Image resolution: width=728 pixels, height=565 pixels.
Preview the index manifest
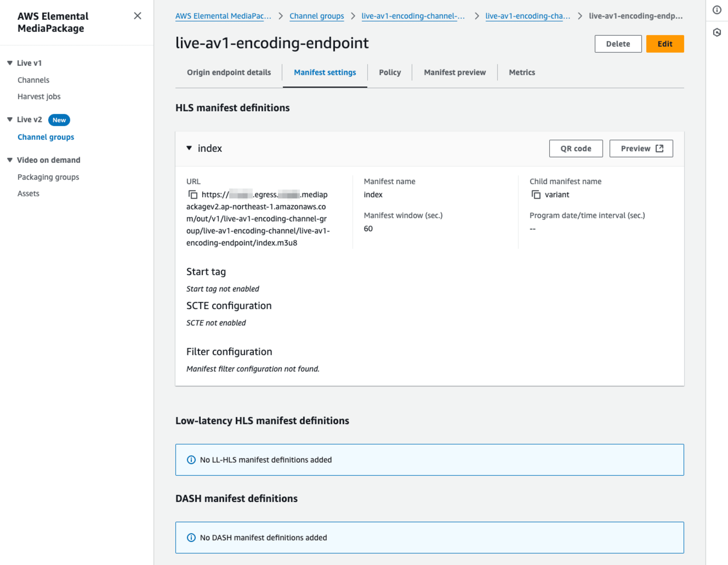pos(641,148)
